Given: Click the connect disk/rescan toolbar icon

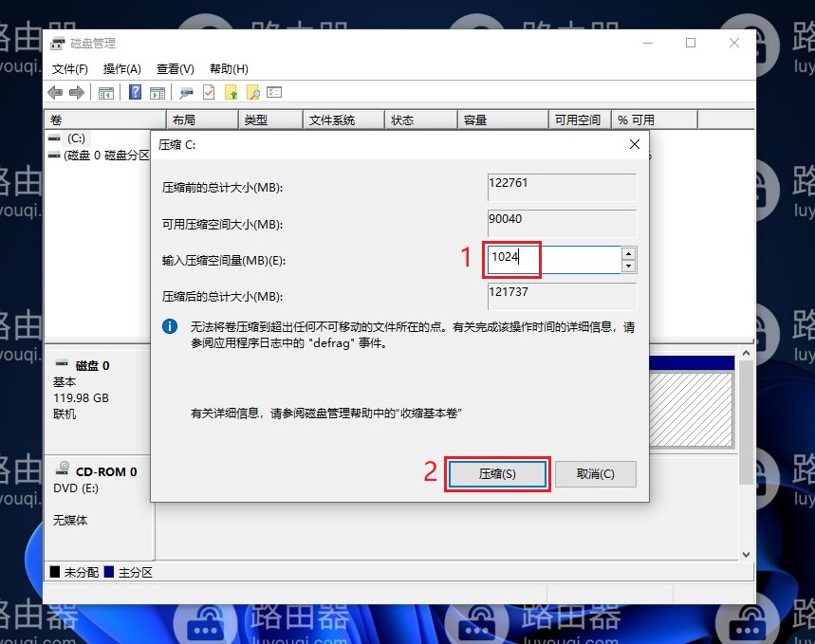Looking at the screenshot, I should pos(186,93).
